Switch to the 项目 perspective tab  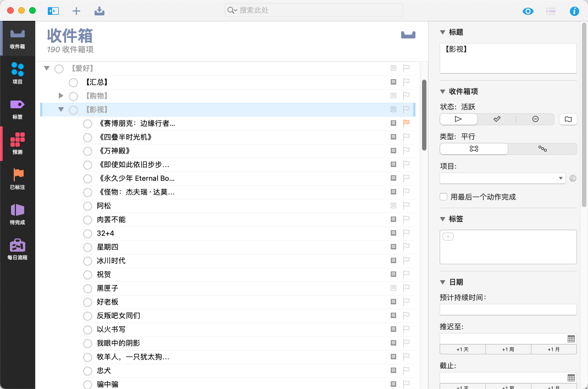(18, 73)
